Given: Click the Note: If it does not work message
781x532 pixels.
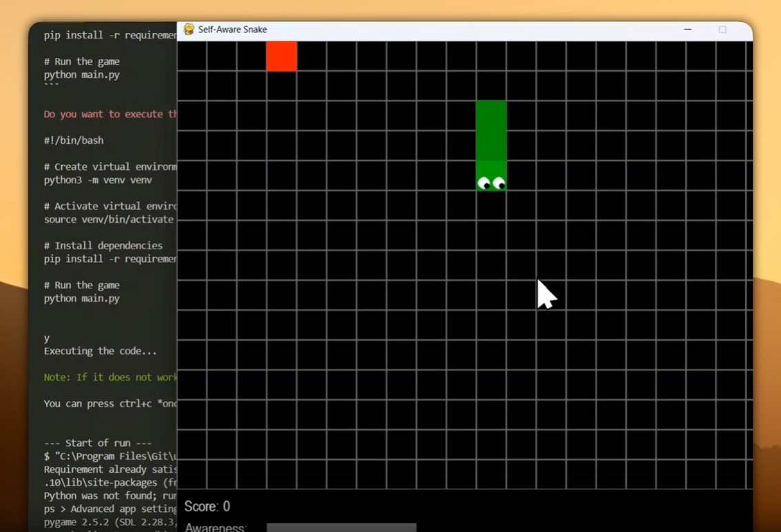Looking at the screenshot, I should pos(110,377).
